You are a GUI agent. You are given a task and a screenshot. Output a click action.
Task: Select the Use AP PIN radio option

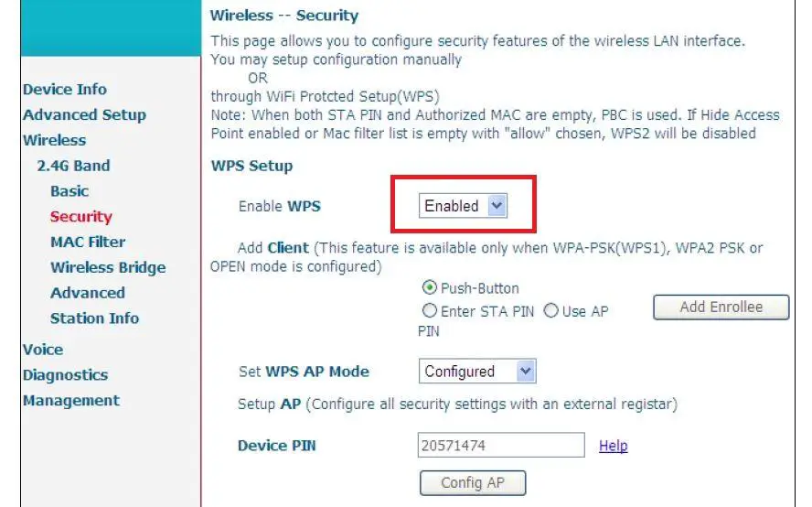pos(551,311)
